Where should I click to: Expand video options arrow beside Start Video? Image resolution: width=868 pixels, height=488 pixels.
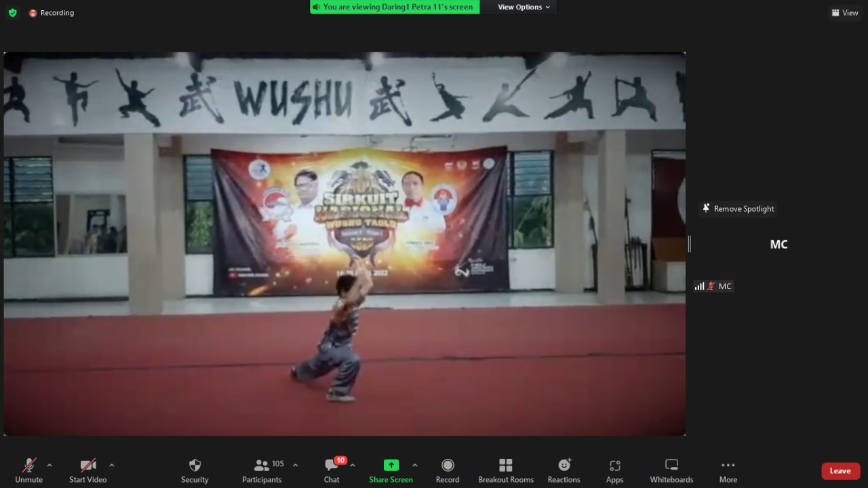pos(112,466)
